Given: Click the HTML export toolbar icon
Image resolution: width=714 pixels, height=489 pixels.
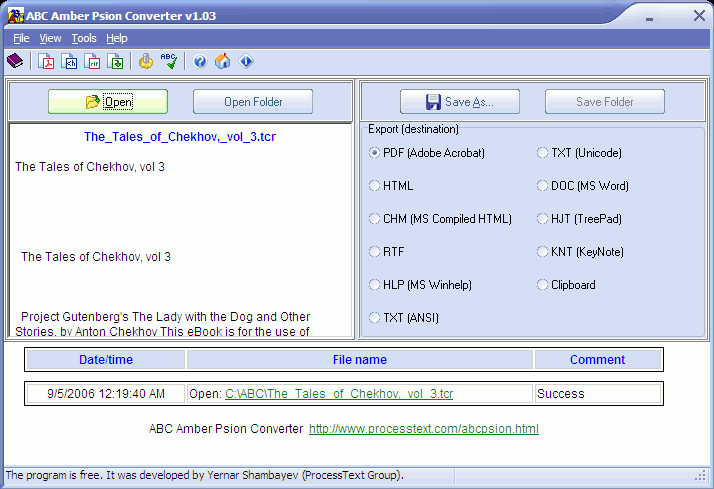Looking at the screenshot, I should (x=70, y=61).
